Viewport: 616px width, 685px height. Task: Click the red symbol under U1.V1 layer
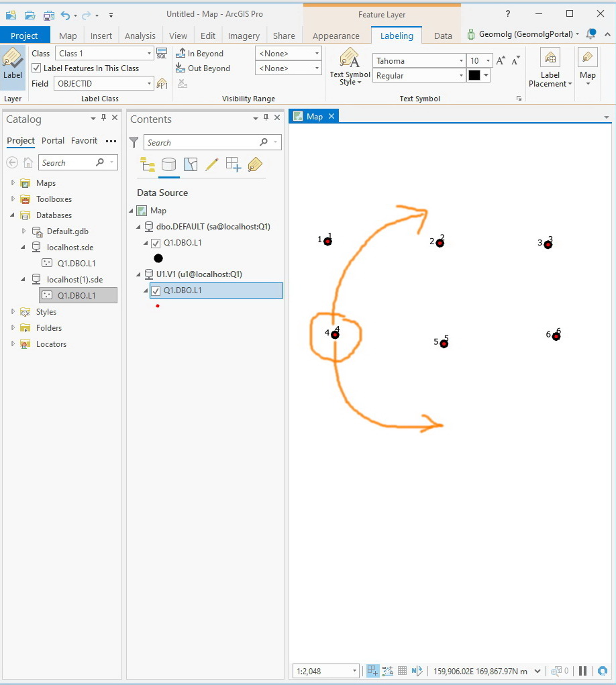158,306
